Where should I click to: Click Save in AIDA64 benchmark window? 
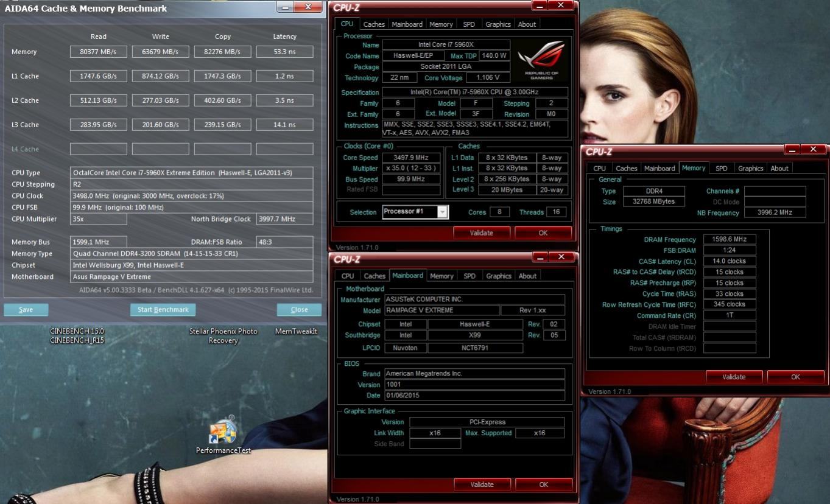pos(26,309)
